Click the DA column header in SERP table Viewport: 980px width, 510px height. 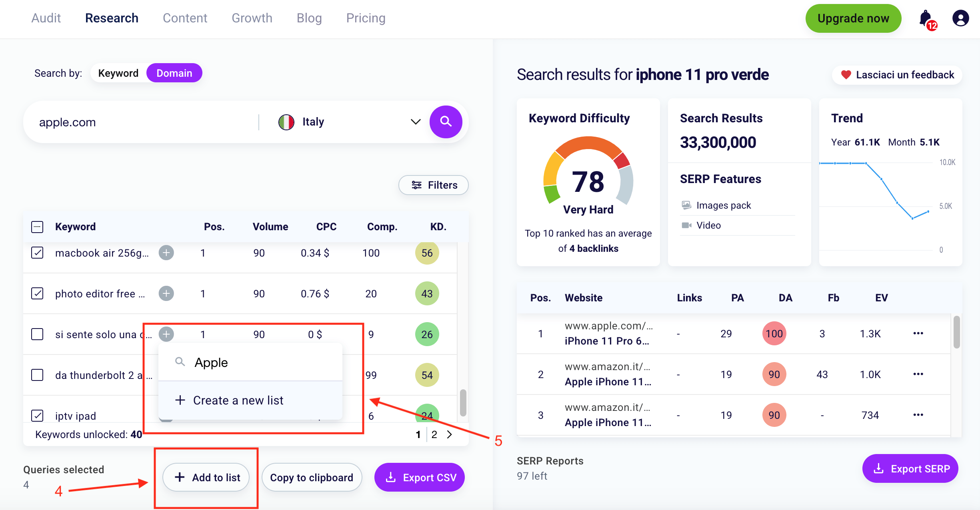(x=785, y=298)
